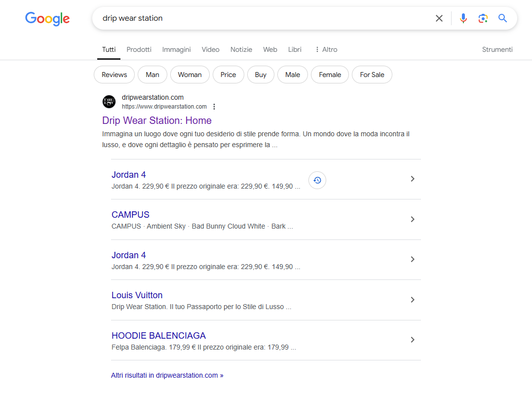Clear the search query with X

439,18
